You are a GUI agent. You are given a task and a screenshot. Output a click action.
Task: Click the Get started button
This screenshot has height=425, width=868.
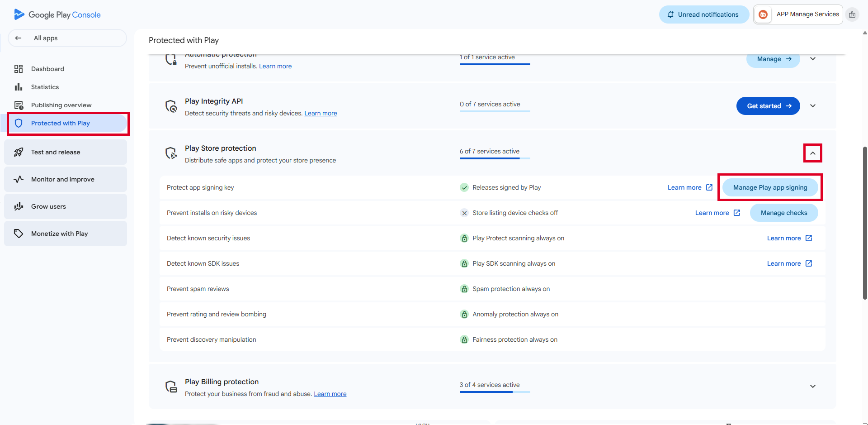pos(768,106)
